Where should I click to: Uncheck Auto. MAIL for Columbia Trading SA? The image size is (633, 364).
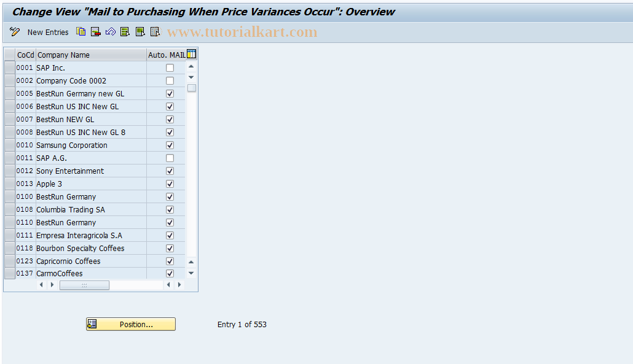click(170, 209)
